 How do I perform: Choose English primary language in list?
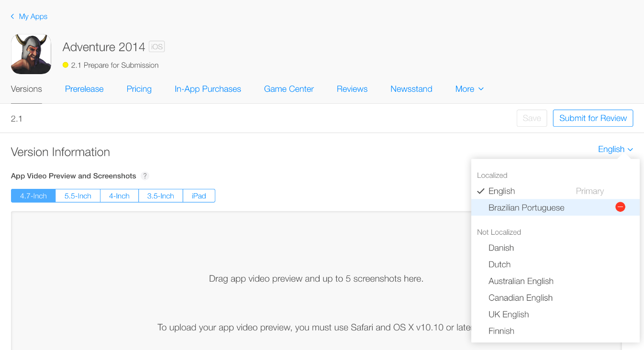click(x=555, y=191)
